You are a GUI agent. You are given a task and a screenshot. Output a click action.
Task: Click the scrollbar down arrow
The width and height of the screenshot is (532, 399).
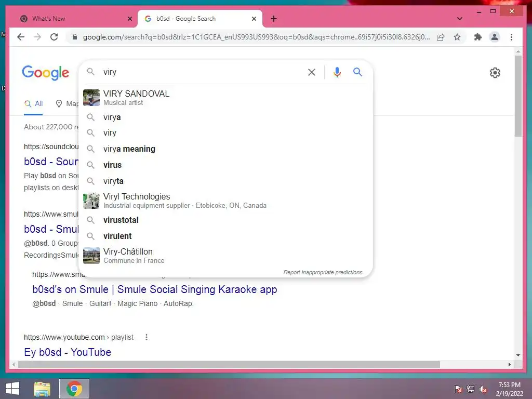pyautogui.click(x=518, y=355)
